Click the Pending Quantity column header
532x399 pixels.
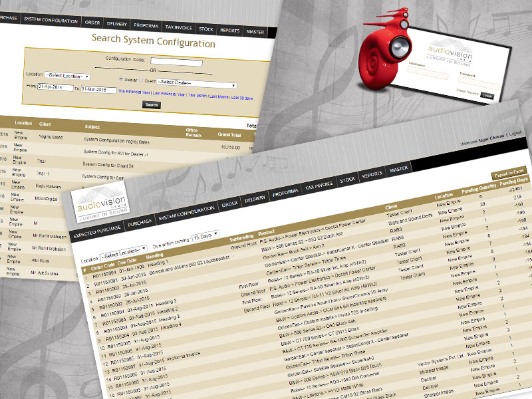[478, 190]
